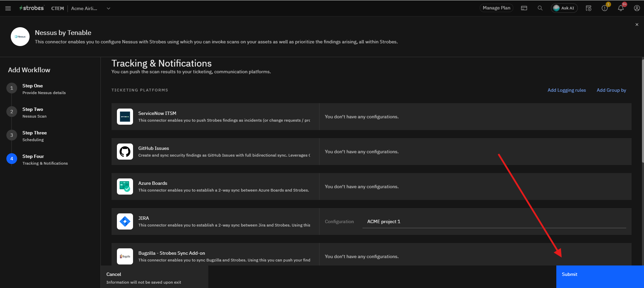Click the Nessus by Tenable title
This screenshot has width=644, height=288.
63,33
